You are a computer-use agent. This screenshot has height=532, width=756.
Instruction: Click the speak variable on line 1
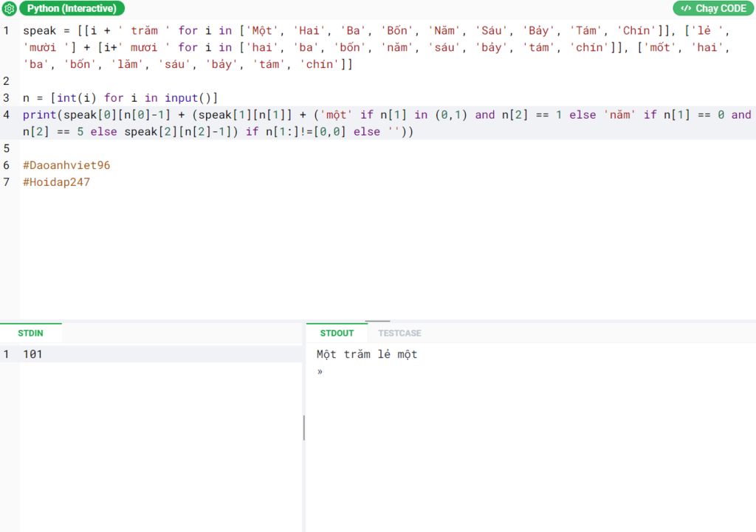point(40,30)
